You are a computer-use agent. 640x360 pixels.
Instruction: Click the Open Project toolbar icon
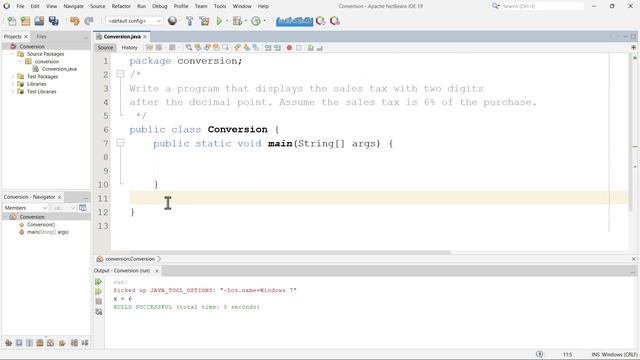pyautogui.click(x=39, y=21)
